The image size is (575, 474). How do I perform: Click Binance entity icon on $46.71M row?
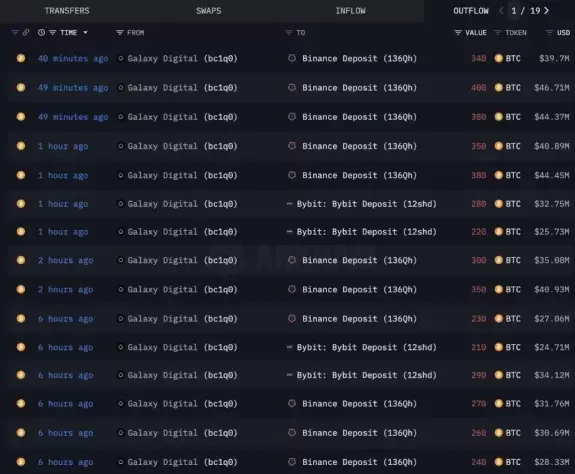click(292, 88)
